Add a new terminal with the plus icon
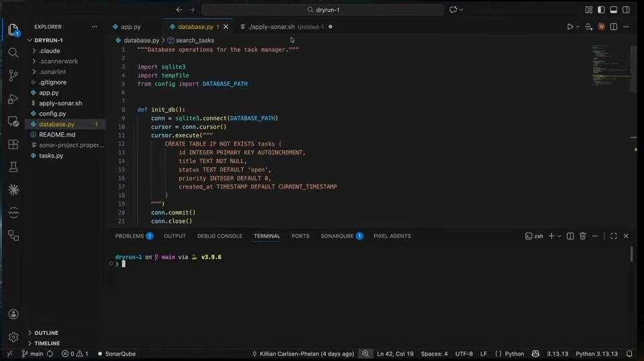 tap(551, 236)
